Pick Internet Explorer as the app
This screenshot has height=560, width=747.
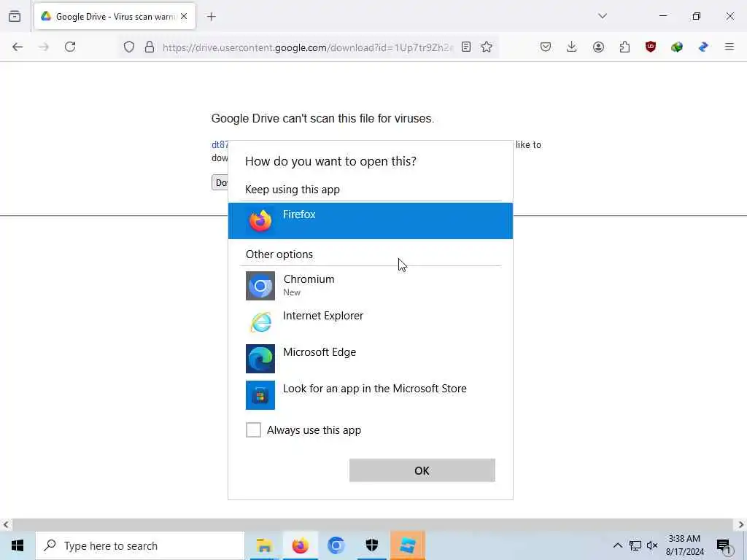point(370,322)
